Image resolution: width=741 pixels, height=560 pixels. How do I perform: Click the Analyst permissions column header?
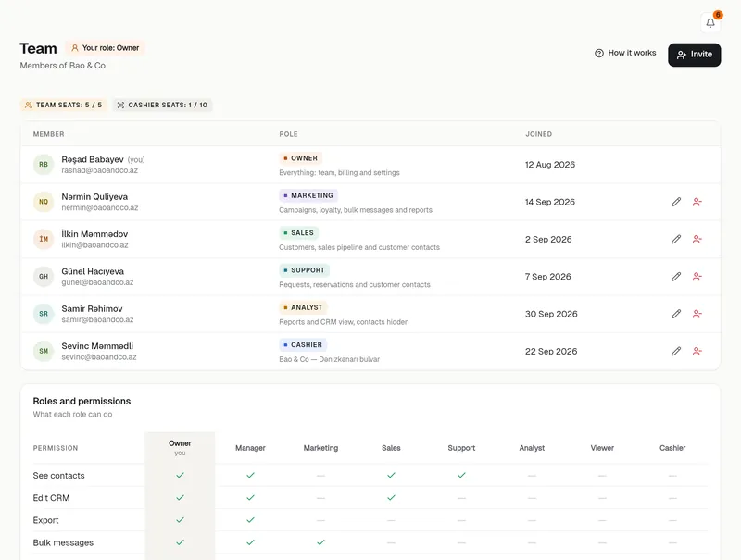pyautogui.click(x=532, y=448)
